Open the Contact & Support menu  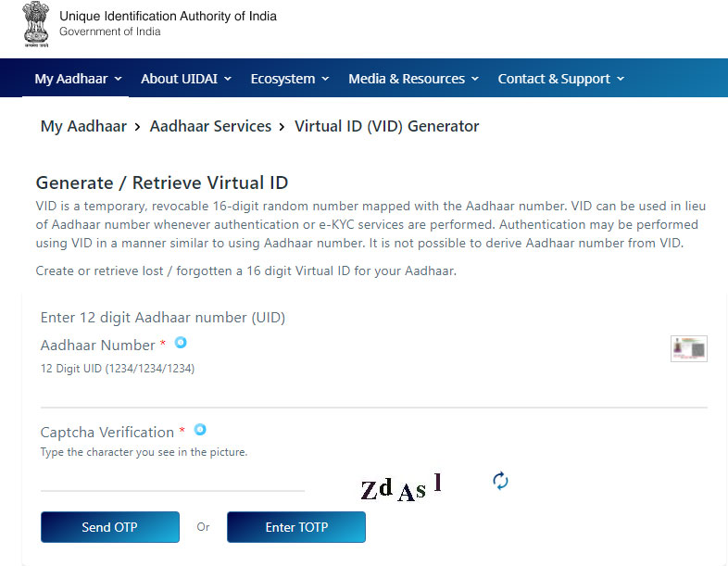click(561, 79)
